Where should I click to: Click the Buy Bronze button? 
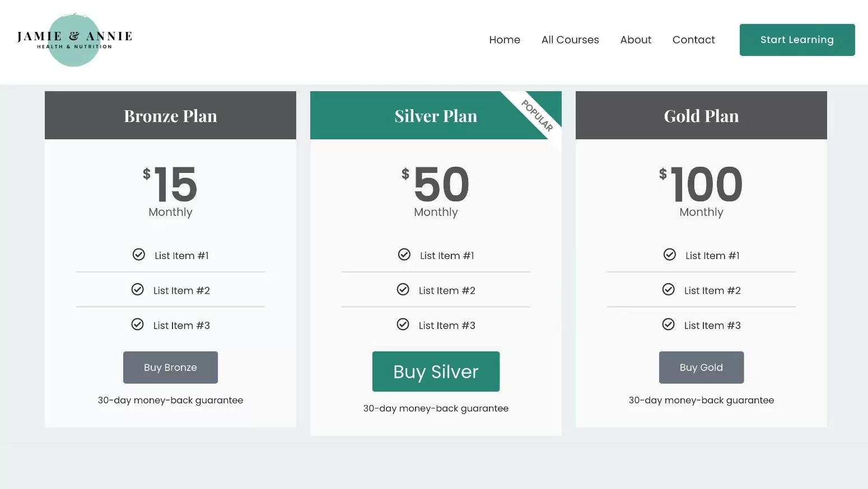coord(170,368)
